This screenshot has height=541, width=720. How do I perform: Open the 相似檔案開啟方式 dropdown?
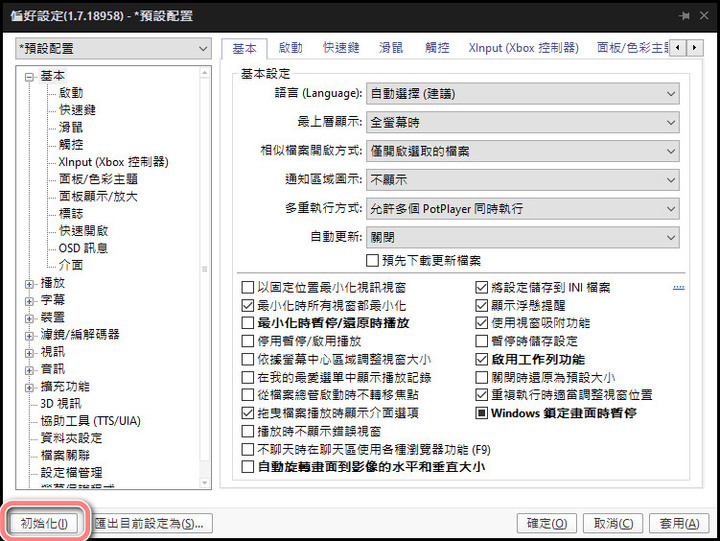(x=523, y=151)
